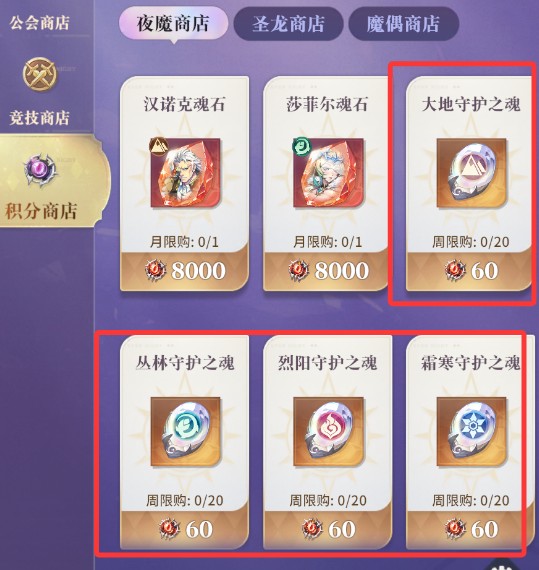
Task: Click the 丛林守护之魂 weekly limit label
Action: pyautogui.click(x=185, y=501)
